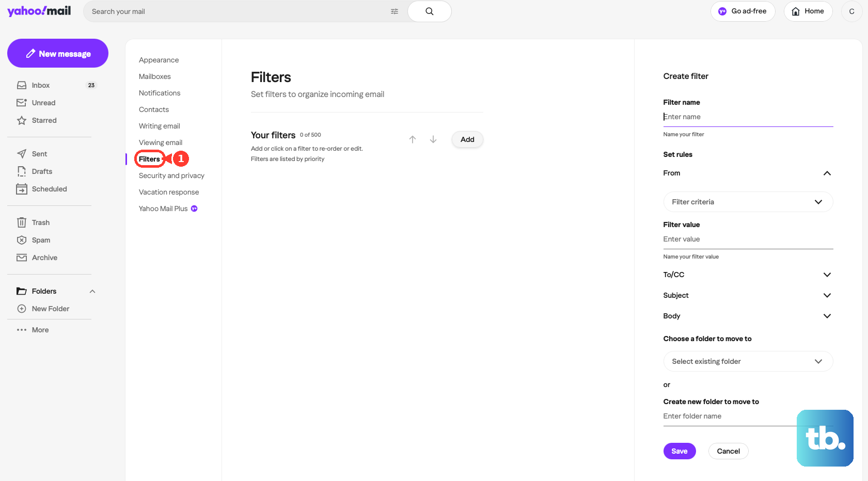Click the Scheduled calendar icon
Screen dimensions: 868x481
pos(22,189)
